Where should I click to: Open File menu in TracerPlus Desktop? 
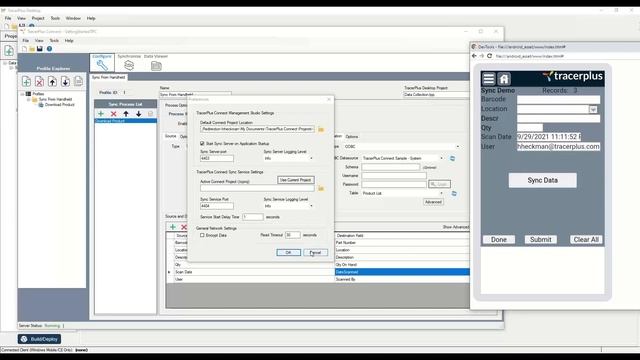[x=8, y=18]
